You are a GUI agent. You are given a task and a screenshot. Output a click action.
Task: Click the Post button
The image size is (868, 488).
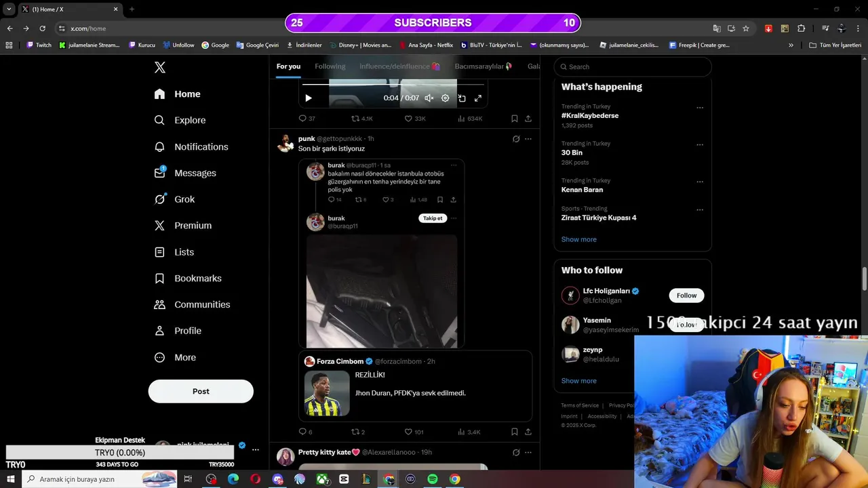point(201,391)
